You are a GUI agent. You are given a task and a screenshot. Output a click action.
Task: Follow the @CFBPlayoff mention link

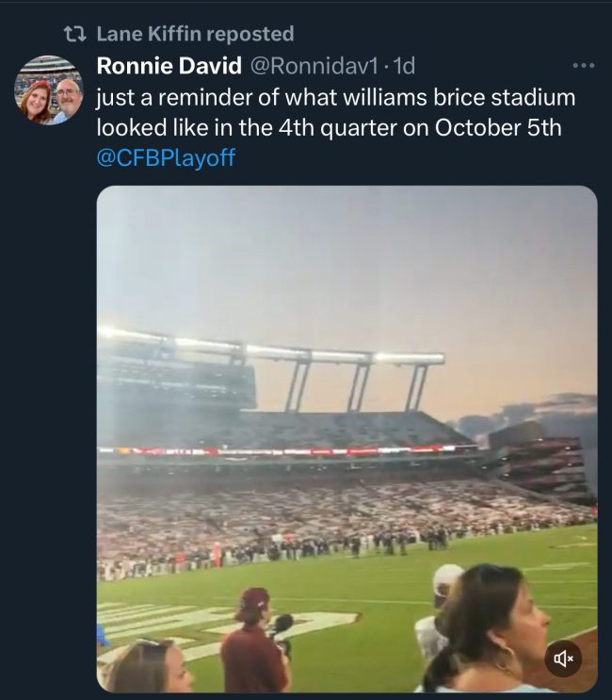[x=166, y=157]
